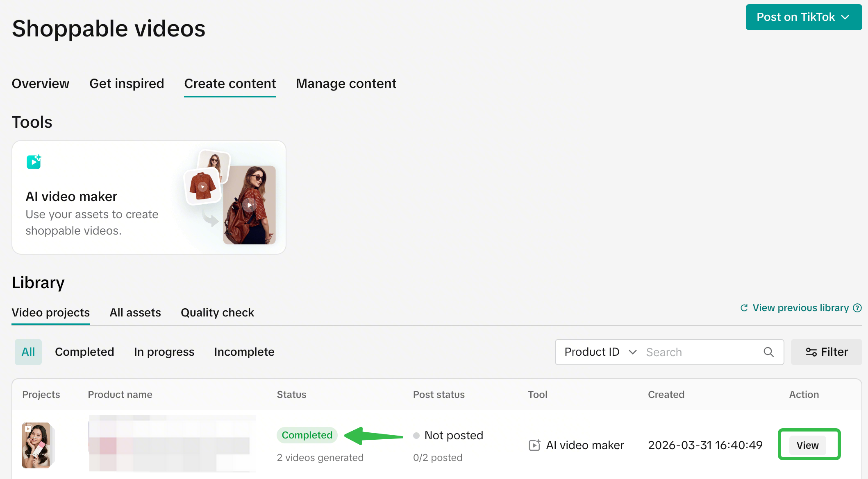The image size is (868, 479).
Task: Click the project thumbnail in first row
Action: [x=36, y=445]
